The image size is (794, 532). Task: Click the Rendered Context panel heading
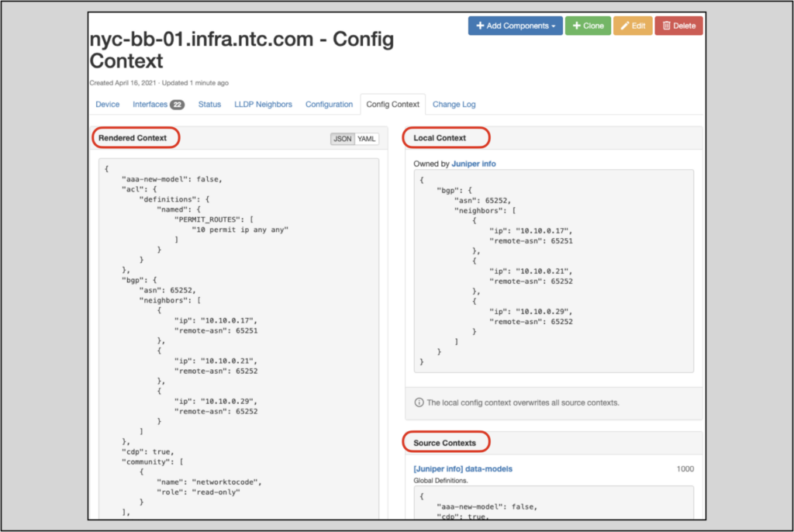(133, 138)
